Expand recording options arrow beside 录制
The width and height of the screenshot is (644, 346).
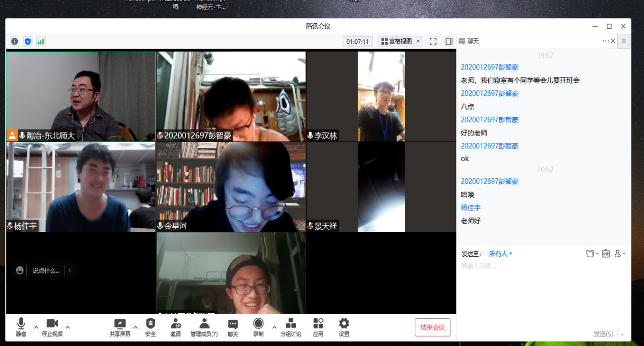pyautogui.click(x=274, y=327)
